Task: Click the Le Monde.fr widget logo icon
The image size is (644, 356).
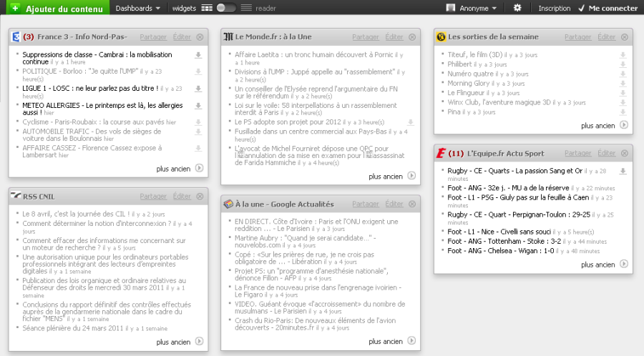Action: click(x=228, y=37)
